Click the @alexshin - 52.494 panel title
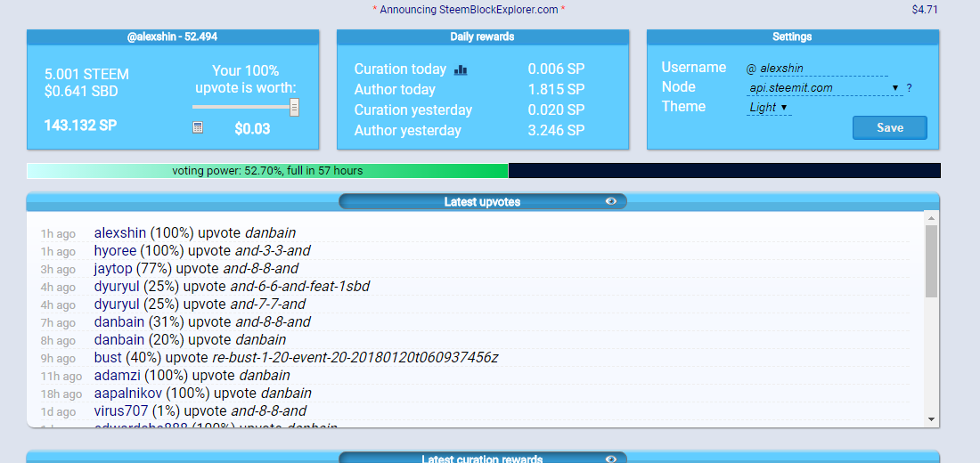 (173, 37)
